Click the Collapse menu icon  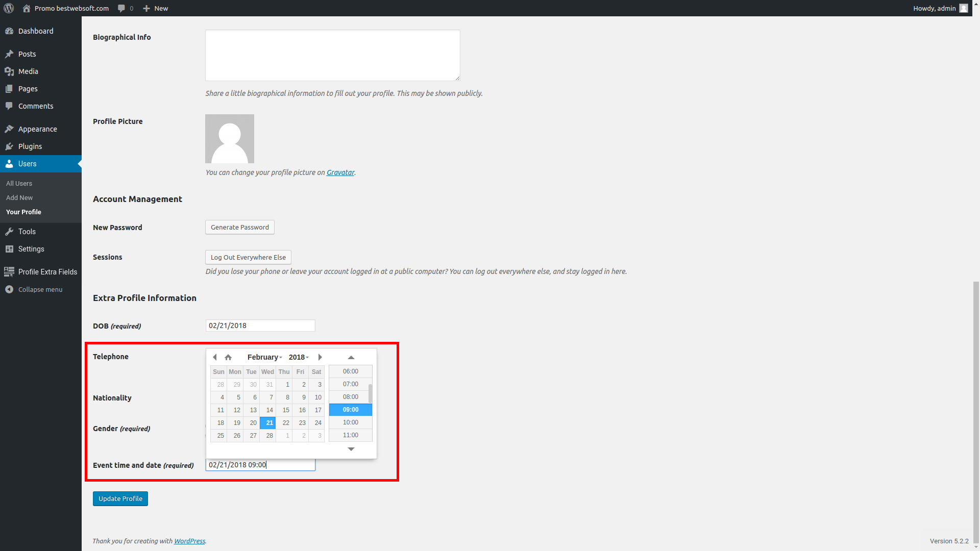[9, 289]
